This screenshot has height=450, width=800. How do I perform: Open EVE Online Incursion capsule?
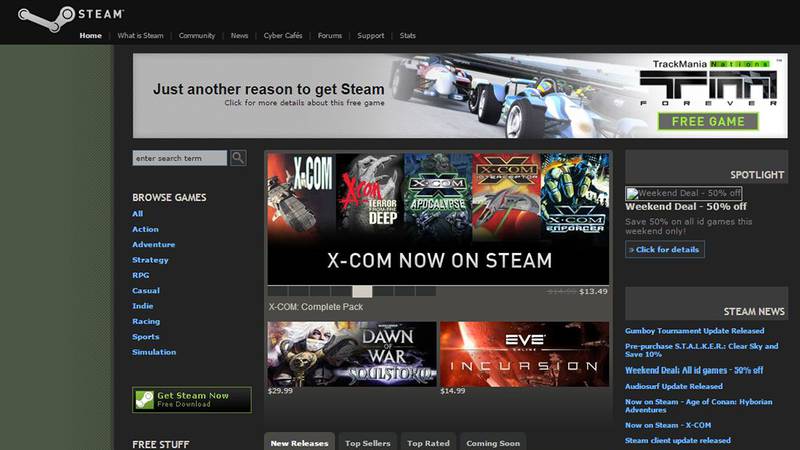[524, 354]
